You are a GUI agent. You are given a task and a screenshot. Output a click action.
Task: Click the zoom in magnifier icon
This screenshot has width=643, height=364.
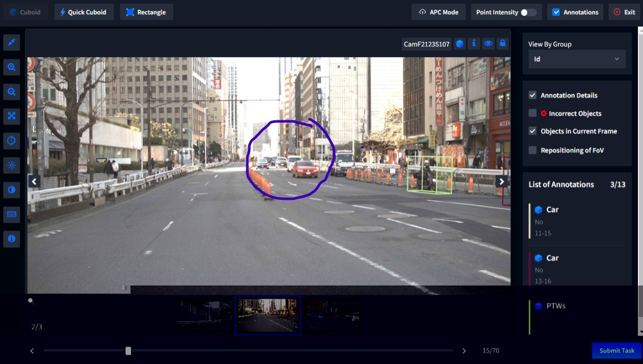pyautogui.click(x=11, y=67)
